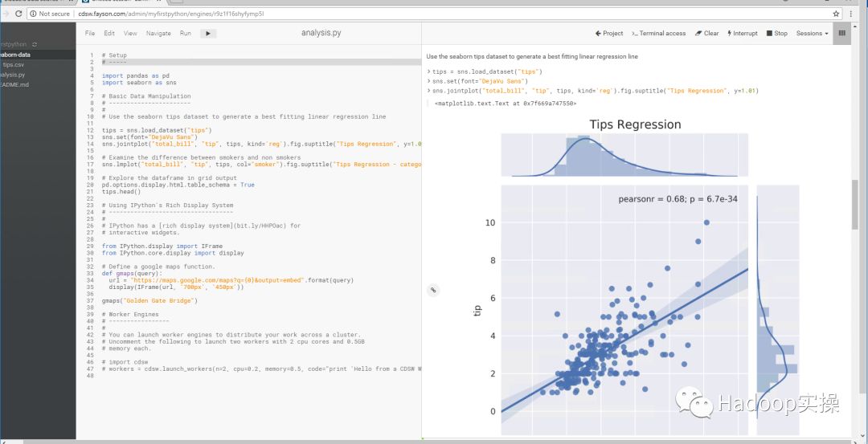Click the link icon beside the plot

point(433,291)
